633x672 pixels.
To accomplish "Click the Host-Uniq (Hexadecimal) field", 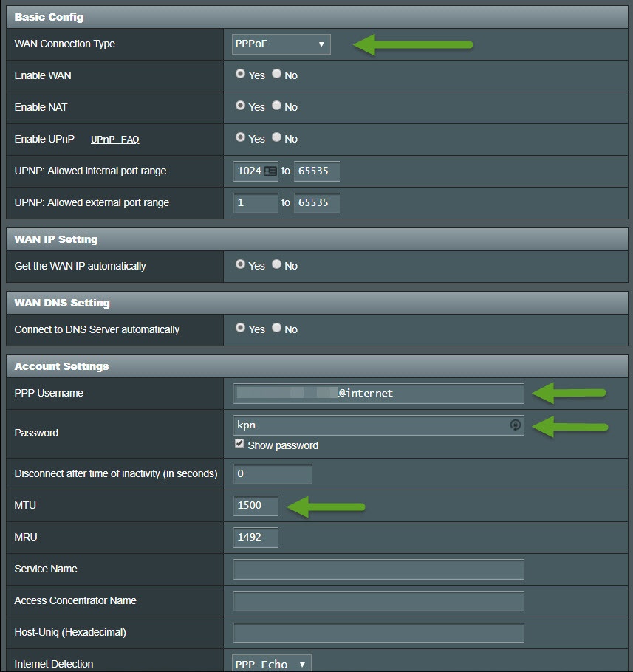I will point(378,633).
